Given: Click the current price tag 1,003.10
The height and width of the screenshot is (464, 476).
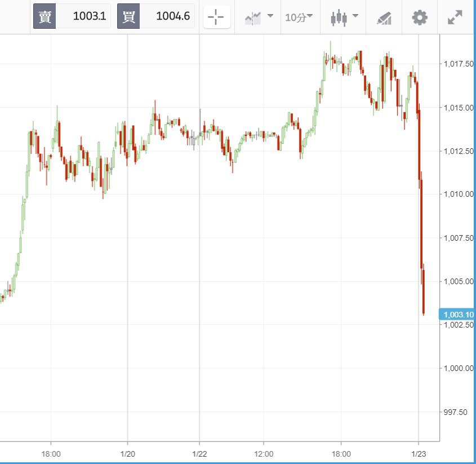Looking at the screenshot, I should (x=457, y=315).
